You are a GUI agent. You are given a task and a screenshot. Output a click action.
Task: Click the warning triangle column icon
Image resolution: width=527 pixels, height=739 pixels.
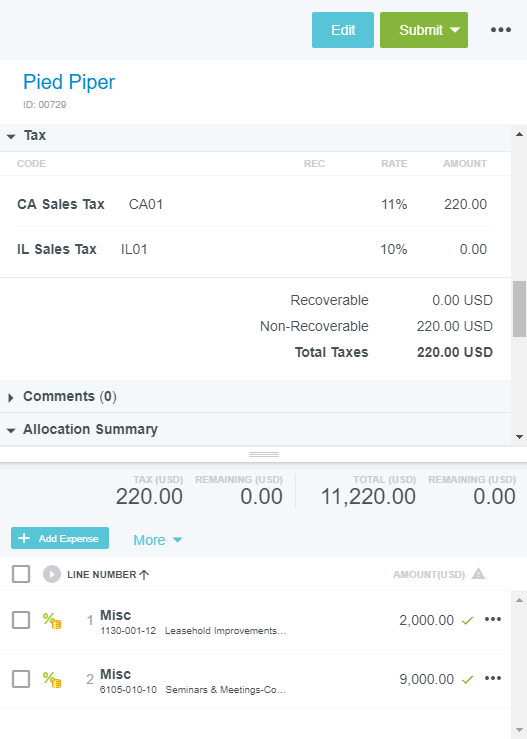[x=478, y=574]
